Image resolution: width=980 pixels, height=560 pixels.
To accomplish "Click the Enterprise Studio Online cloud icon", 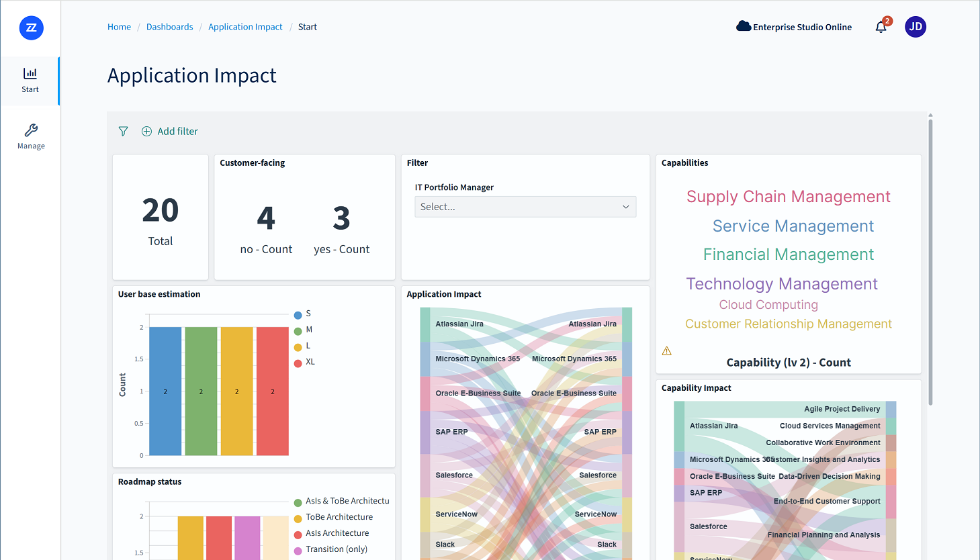I will click(x=744, y=27).
